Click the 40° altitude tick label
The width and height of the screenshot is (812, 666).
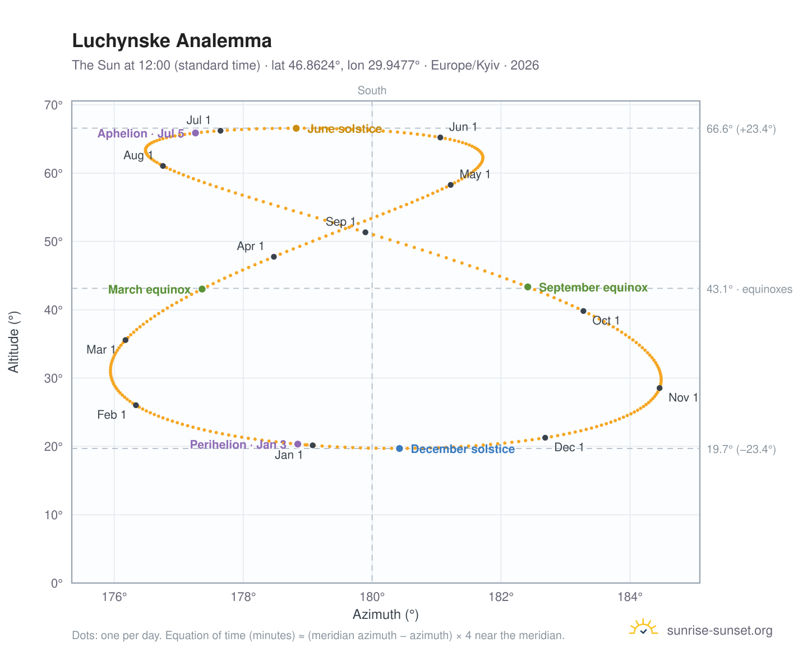[x=53, y=310]
